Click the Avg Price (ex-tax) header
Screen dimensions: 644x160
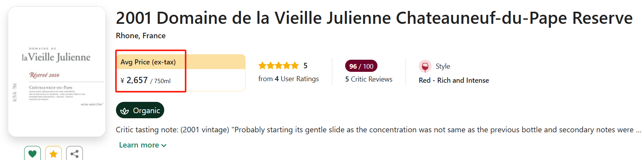(148, 62)
